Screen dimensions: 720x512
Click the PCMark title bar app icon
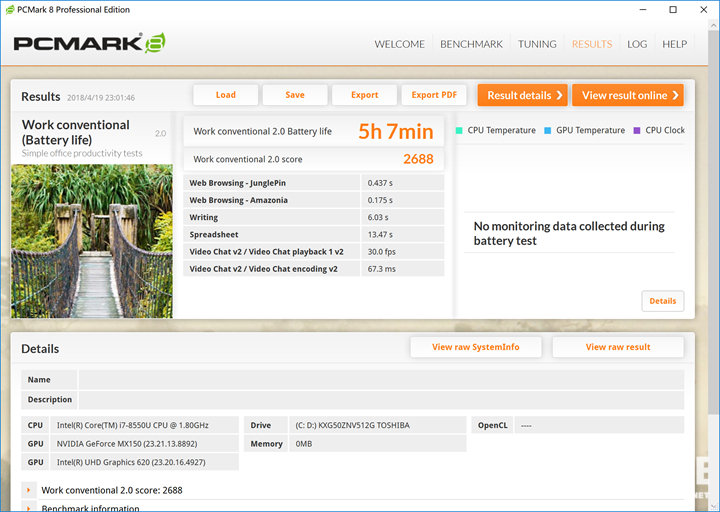tap(9, 9)
